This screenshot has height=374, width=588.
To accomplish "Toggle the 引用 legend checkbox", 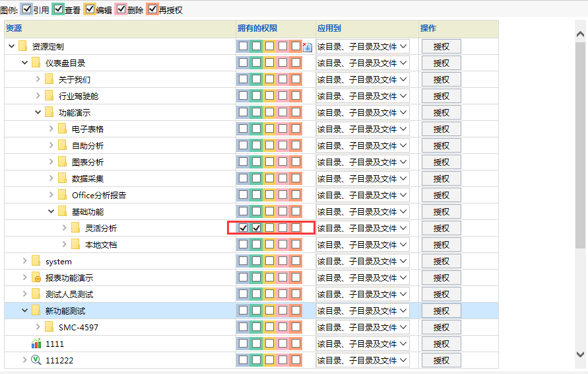I will [26, 9].
